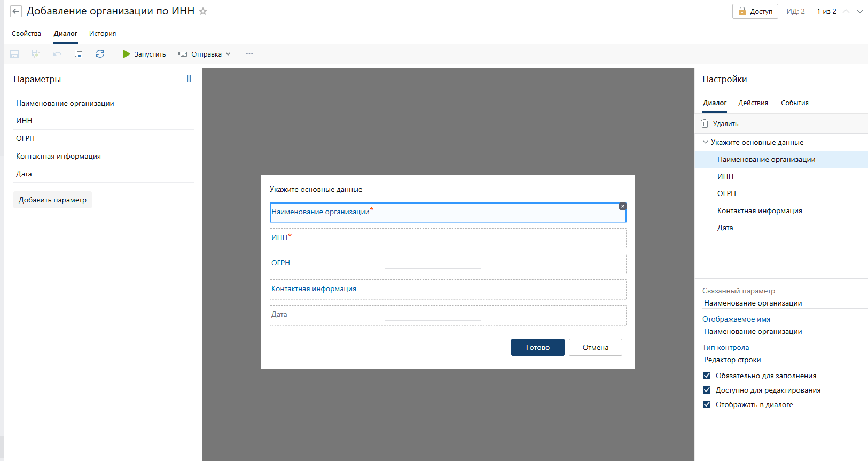Viewport: 868px width, 461px height.
Task: Switch to the "Свойства" tab
Action: pyautogui.click(x=26, y=33)
